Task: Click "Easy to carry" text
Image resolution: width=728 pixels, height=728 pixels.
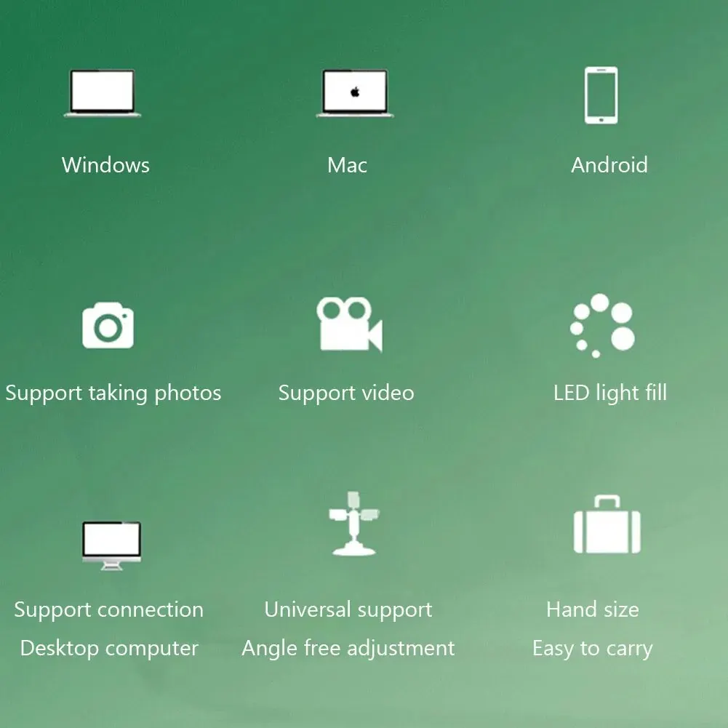Action: pyautogui.click(x=593, y=649)
